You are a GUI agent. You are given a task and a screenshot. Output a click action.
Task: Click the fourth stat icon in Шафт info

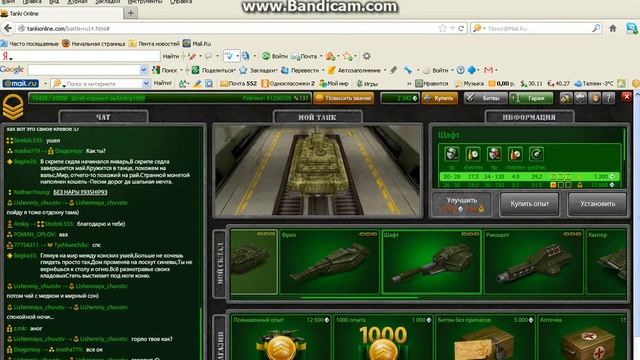pyautogui.click(x=515, y=154)
